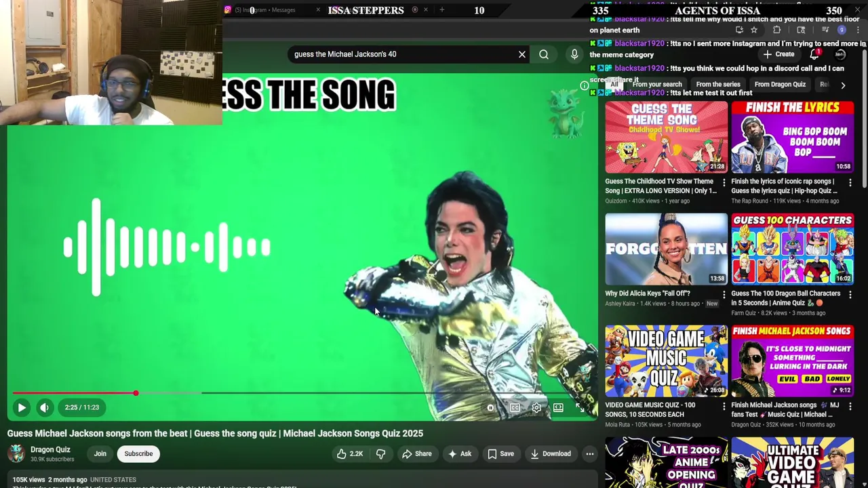Click the red scrubber handle on the timeline
This screenshot has width=868, height=488.
click(136, 393)
